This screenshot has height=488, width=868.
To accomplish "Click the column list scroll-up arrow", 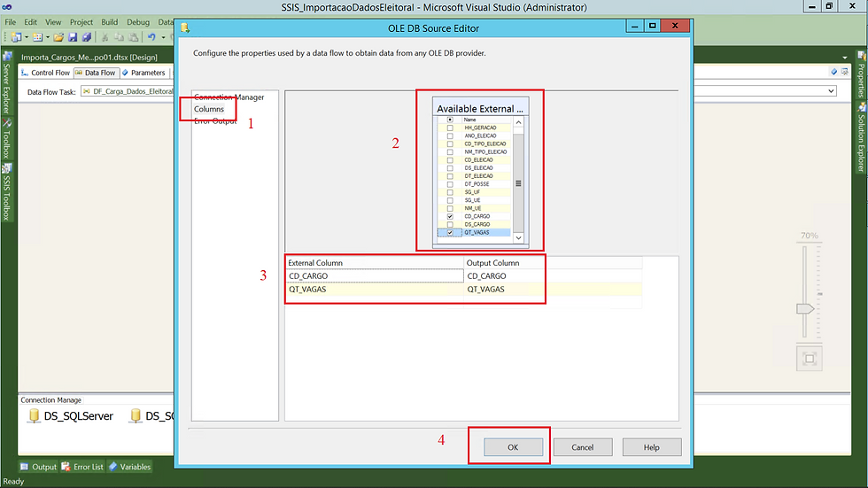I will [519, 122].
